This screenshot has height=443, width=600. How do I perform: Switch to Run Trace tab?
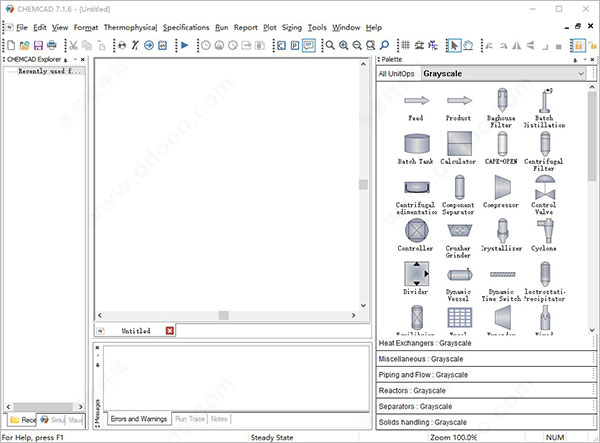190,419
